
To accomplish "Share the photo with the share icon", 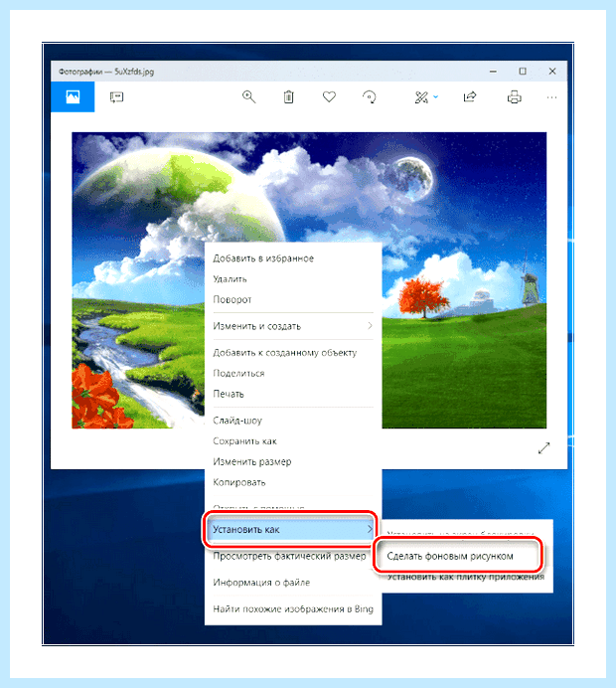I will 470,97.
